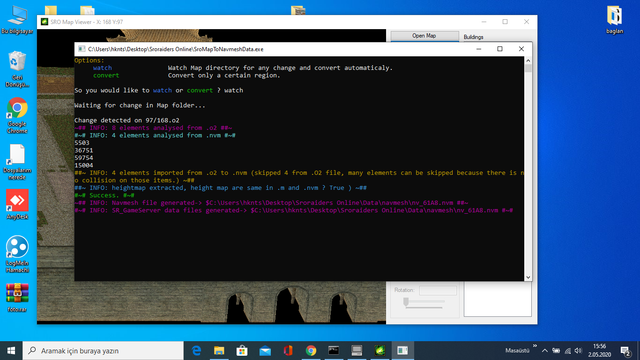Open Mail app from the taskbar
640x360 pixels.
click(x=265, y=351)
